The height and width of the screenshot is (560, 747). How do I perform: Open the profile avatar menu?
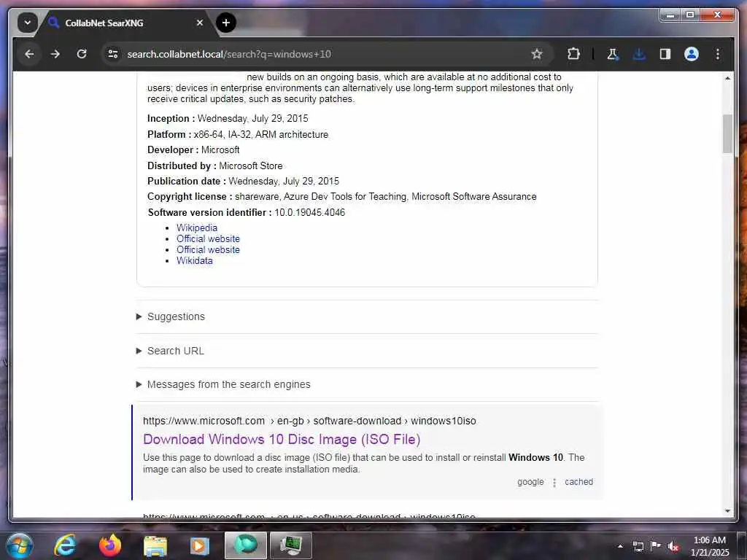pyautogui.click(x=692, y=54)
